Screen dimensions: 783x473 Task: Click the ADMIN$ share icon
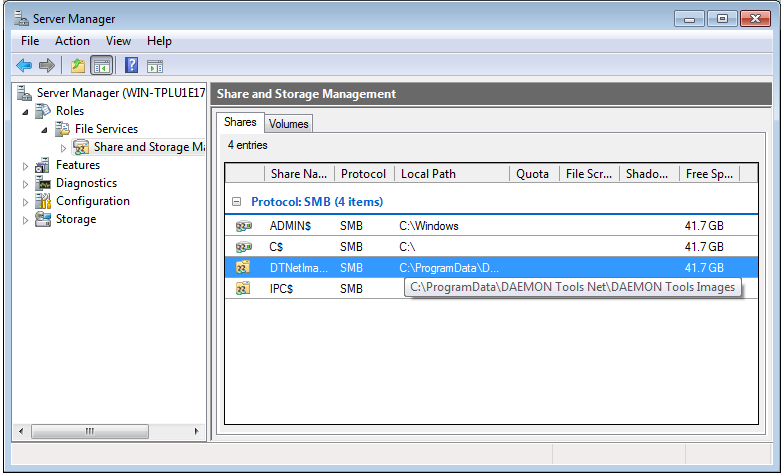(244, 226)
